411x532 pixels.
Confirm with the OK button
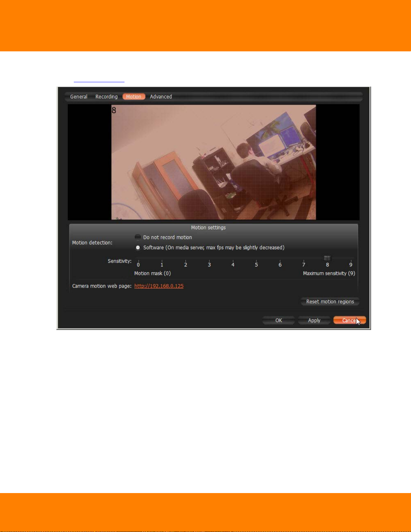(278, 320)
